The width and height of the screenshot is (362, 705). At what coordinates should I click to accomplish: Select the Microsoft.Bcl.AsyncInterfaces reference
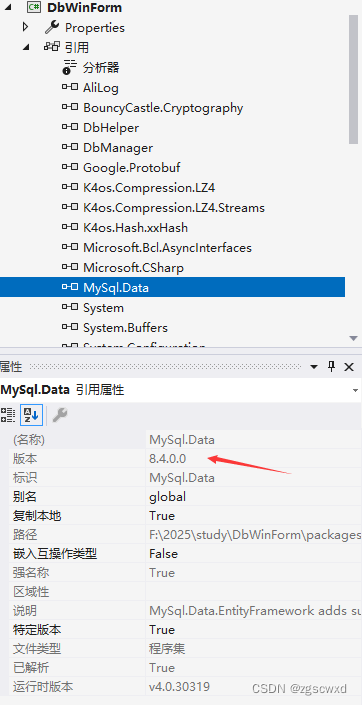167,247
